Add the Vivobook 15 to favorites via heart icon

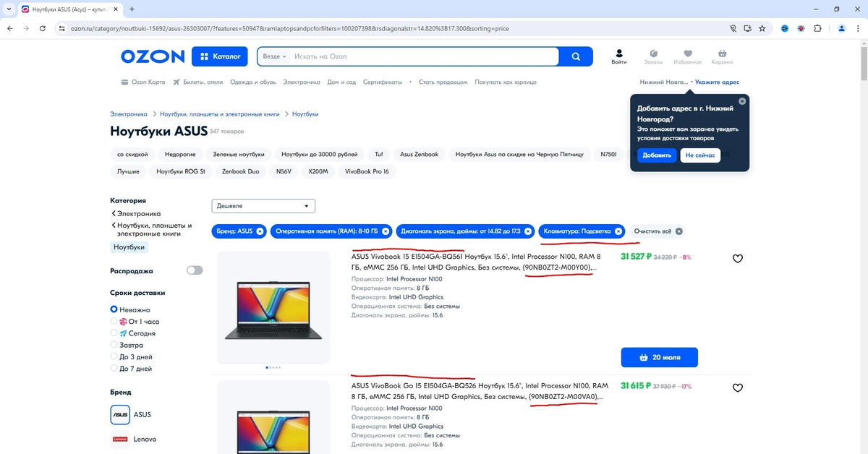737,258
